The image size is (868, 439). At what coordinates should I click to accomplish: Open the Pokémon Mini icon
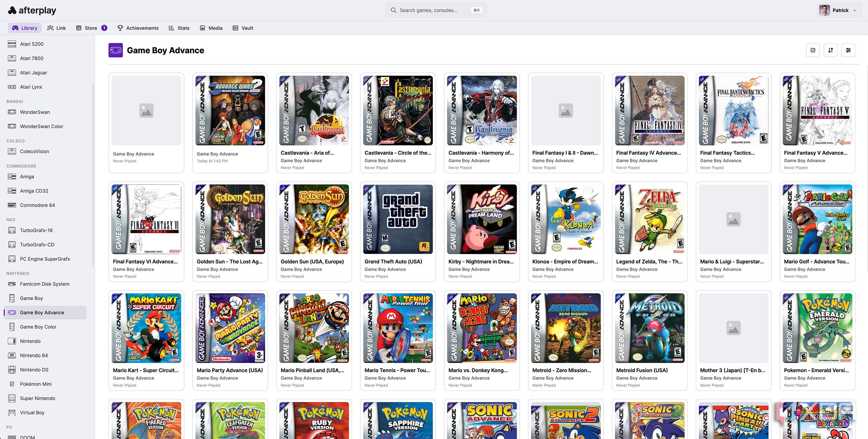(12, 384)
